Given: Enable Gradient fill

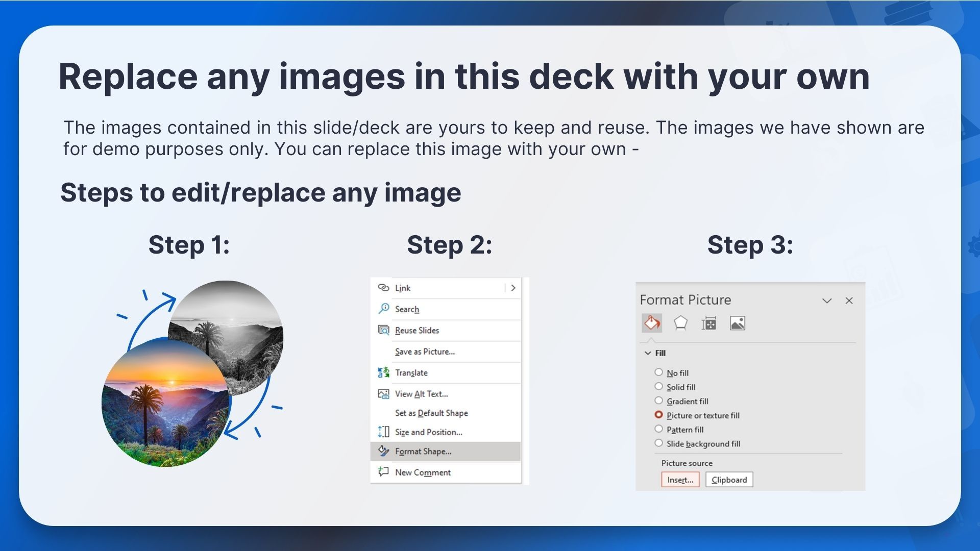Looking at the screenshot, I should [658, 400].
